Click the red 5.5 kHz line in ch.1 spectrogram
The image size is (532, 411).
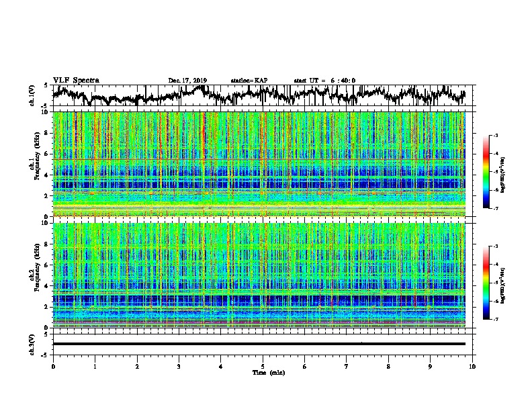click(x=259, y=159)
